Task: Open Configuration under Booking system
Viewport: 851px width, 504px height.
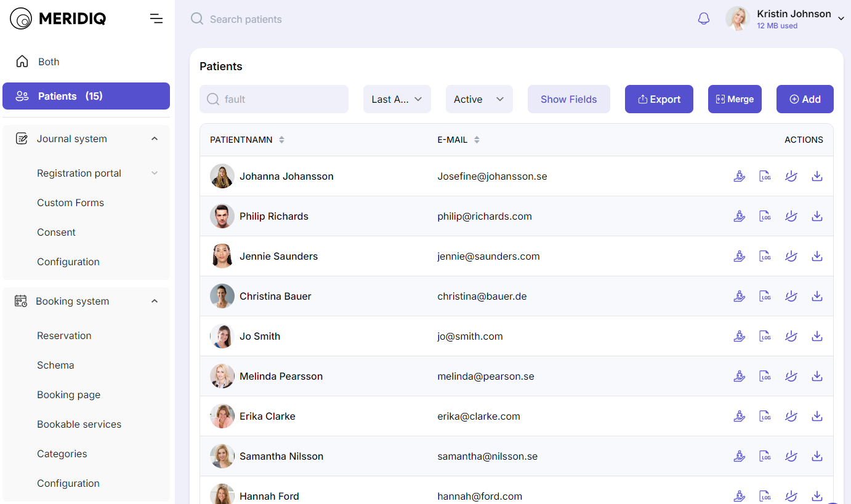Action: (68, 483)
